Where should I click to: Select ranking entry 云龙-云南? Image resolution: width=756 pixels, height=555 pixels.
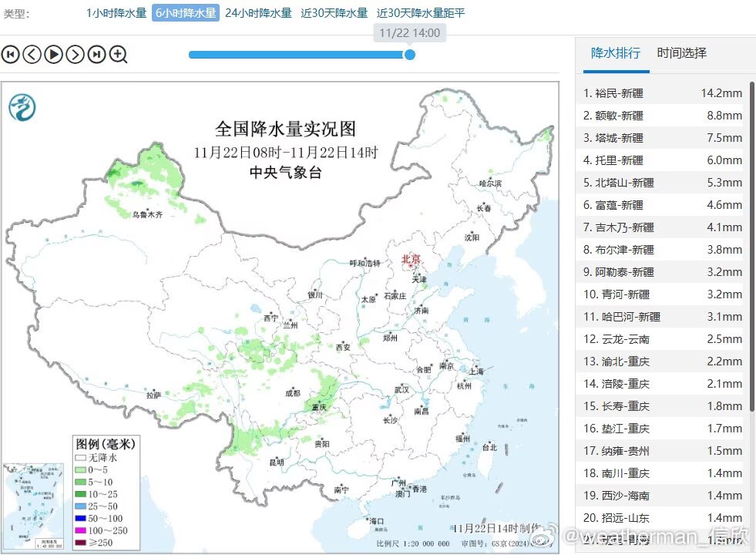661,339
